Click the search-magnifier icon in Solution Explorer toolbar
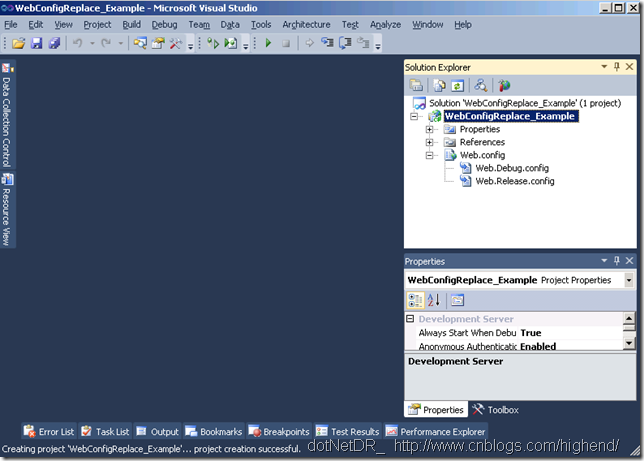 481,85
